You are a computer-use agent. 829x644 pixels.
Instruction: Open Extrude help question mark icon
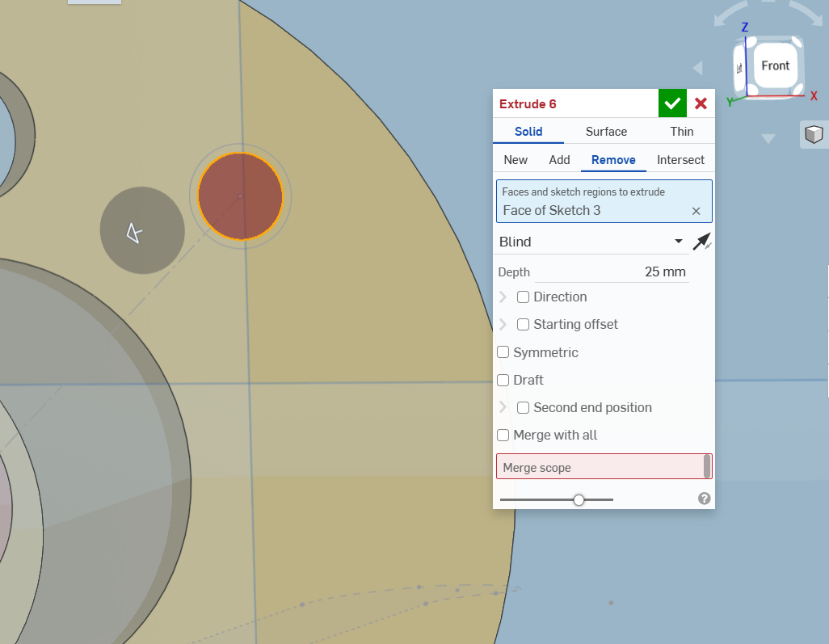pyautogui.click(x=705, y=499)
